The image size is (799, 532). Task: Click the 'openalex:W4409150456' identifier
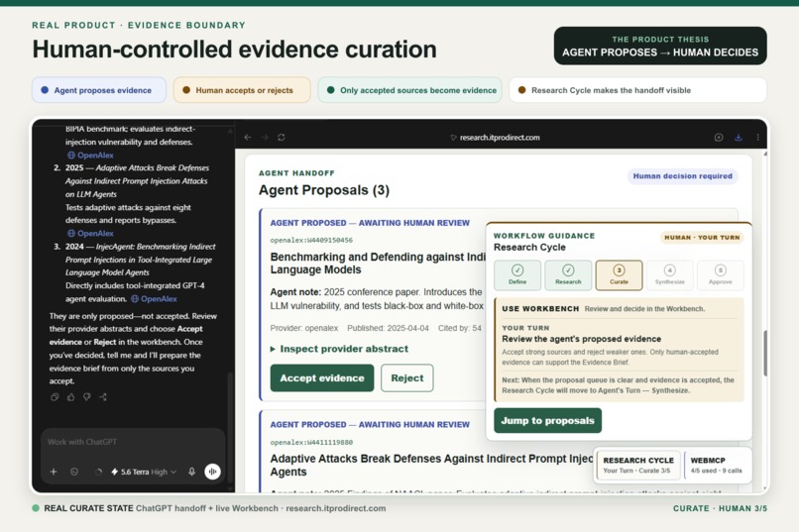[311, 241]
